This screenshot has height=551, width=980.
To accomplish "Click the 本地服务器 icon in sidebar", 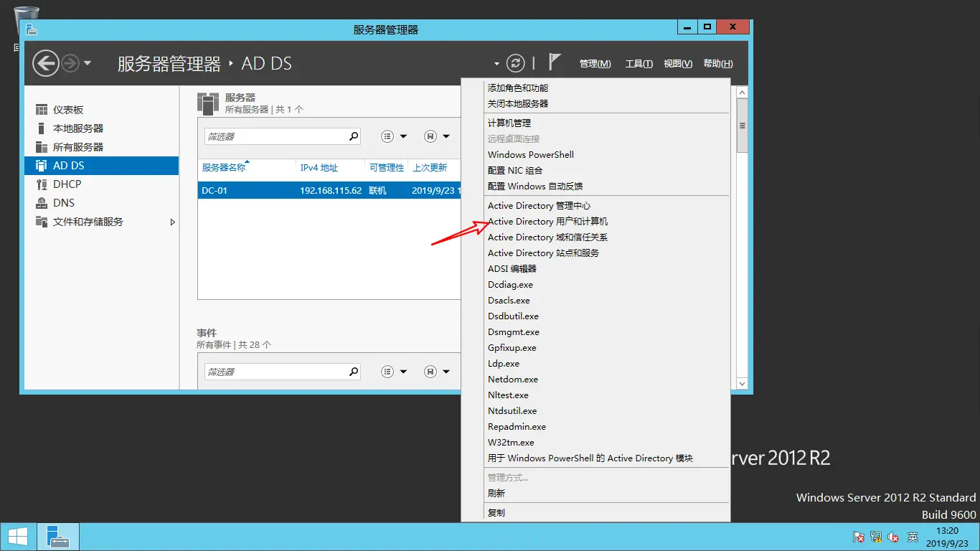I will (42, 128).
